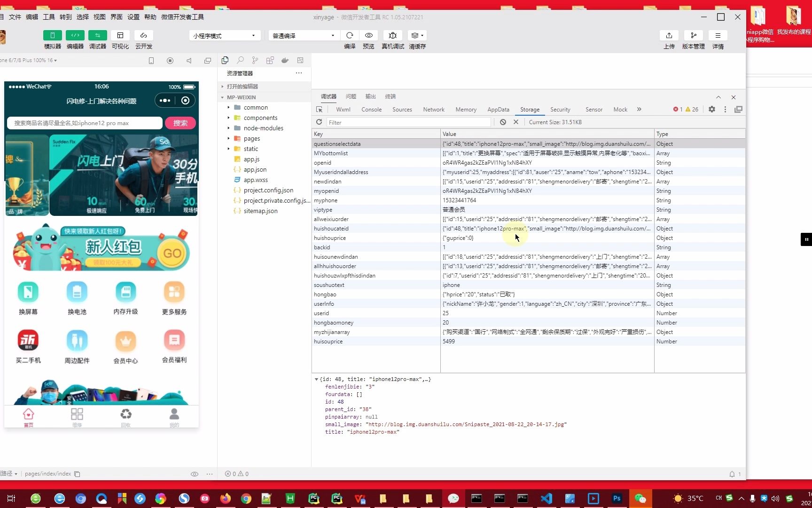Expand the opened editors section
Viewport: 812px width, 508px height.
coord(242,87)
